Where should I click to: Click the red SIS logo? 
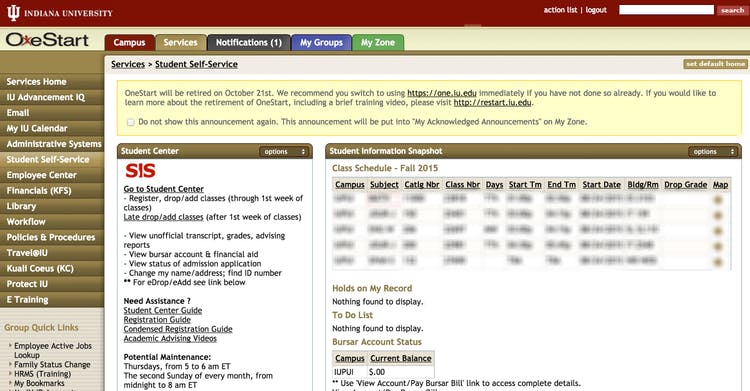coord(140,171)
